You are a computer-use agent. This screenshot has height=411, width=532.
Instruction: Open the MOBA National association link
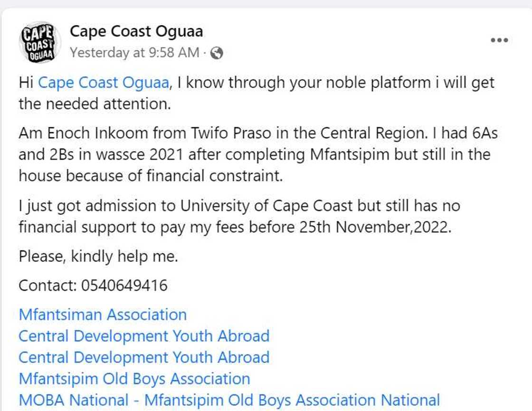[228, 400]
